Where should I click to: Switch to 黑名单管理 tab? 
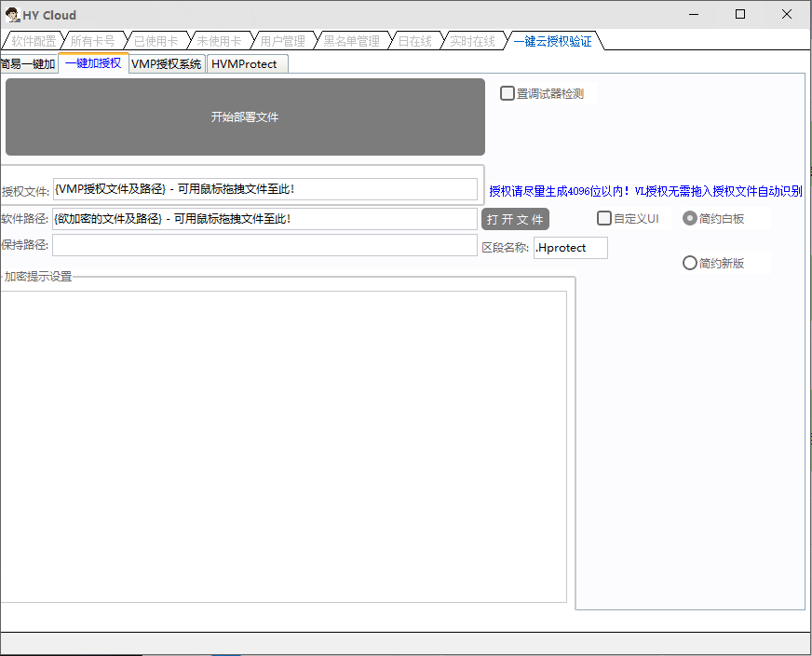(x=351, y=41)
